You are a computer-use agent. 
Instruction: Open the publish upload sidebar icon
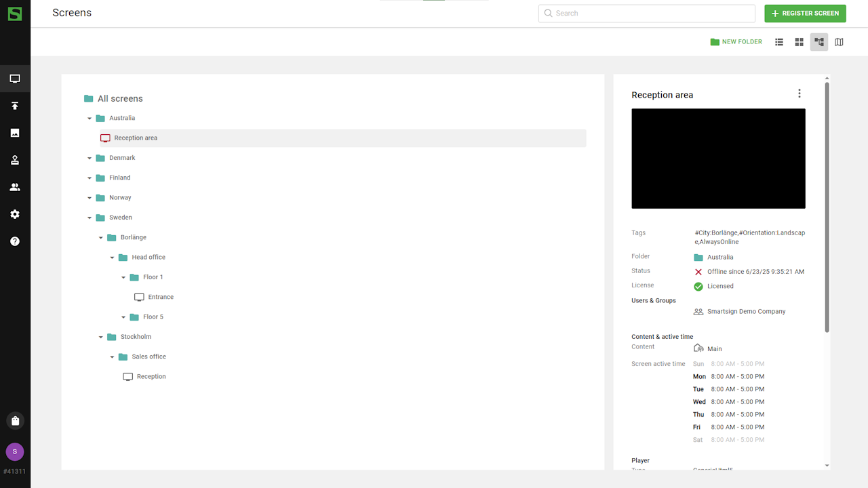pos(15,106)
